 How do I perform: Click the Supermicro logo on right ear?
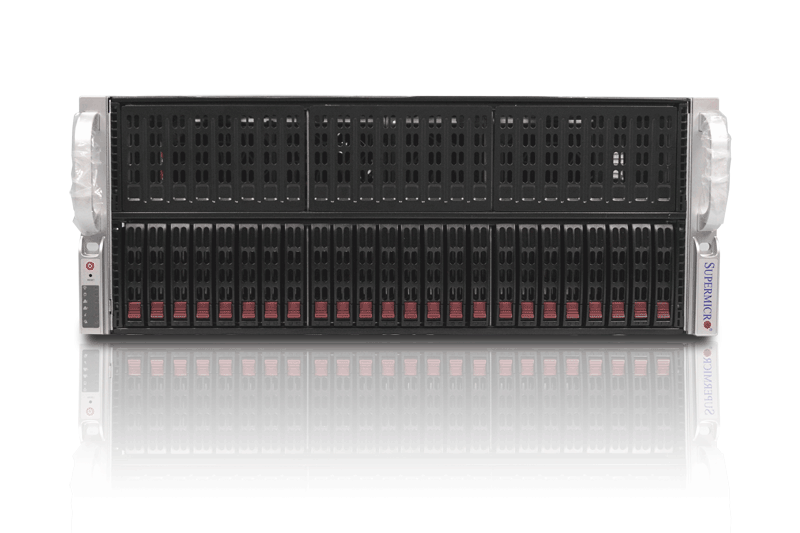pyautogui.click(x=709, y=296)
